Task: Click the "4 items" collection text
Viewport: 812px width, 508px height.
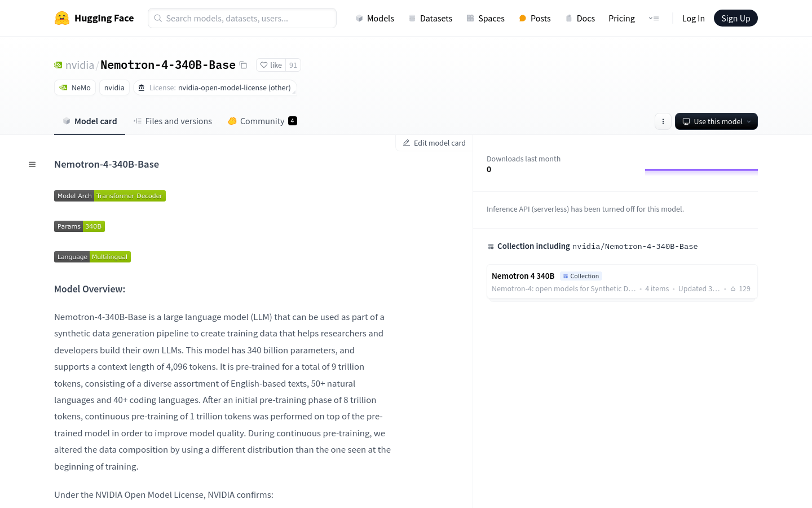Action: (657, 288)
